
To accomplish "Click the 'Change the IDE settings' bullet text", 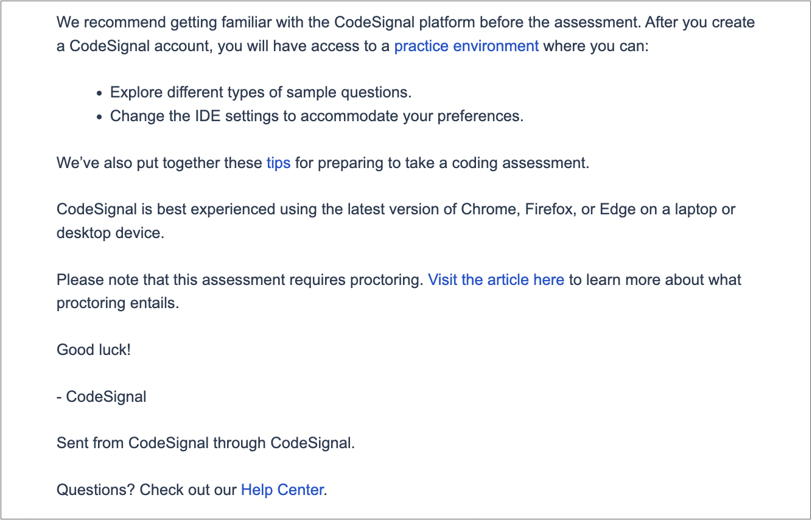I will tap(317, 116).
